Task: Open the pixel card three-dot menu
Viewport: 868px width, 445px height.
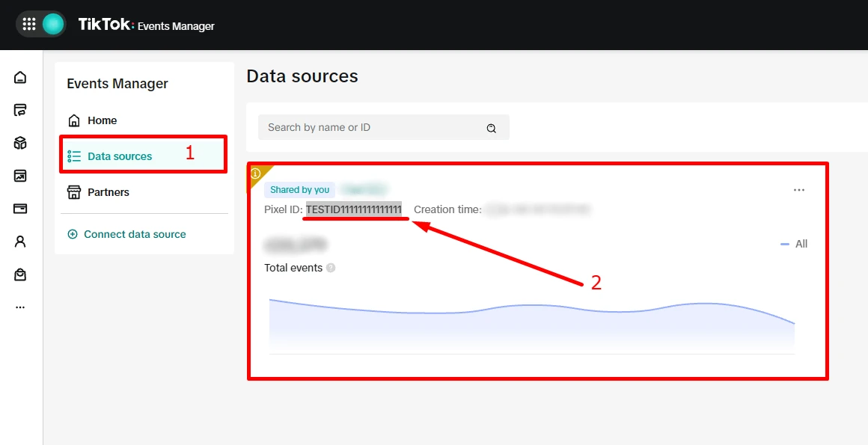Action: [x=799, y=190]
